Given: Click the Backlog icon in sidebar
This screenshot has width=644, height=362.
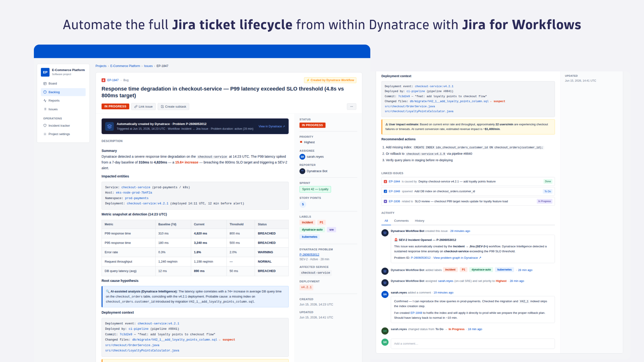Looking at the screenshot, I should pos(45,92).
